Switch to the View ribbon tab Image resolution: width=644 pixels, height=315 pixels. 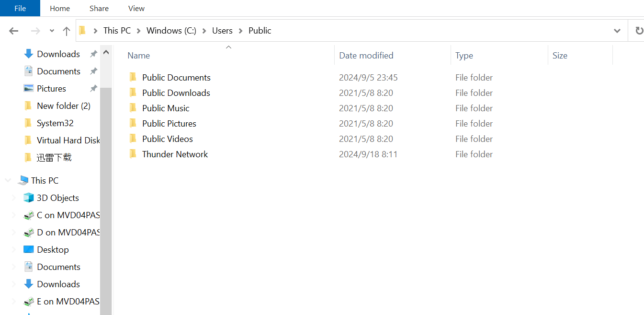[x=136, y=8]
